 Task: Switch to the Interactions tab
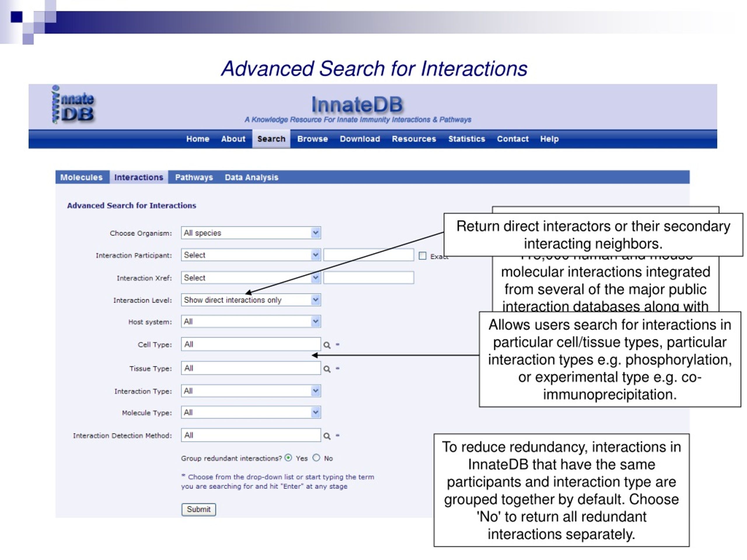click(x=139, y=177)
